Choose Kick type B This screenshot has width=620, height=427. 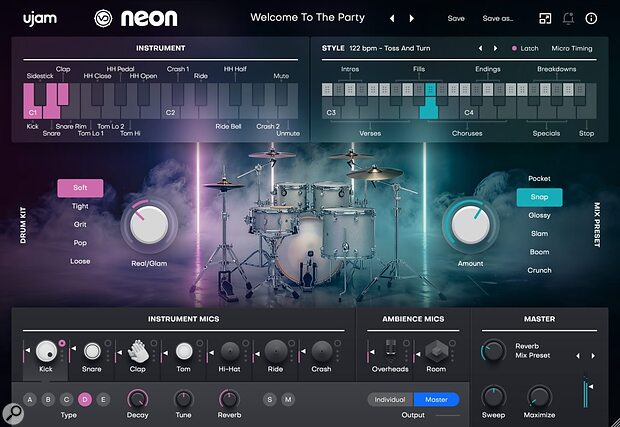click(x=48, y=399)
